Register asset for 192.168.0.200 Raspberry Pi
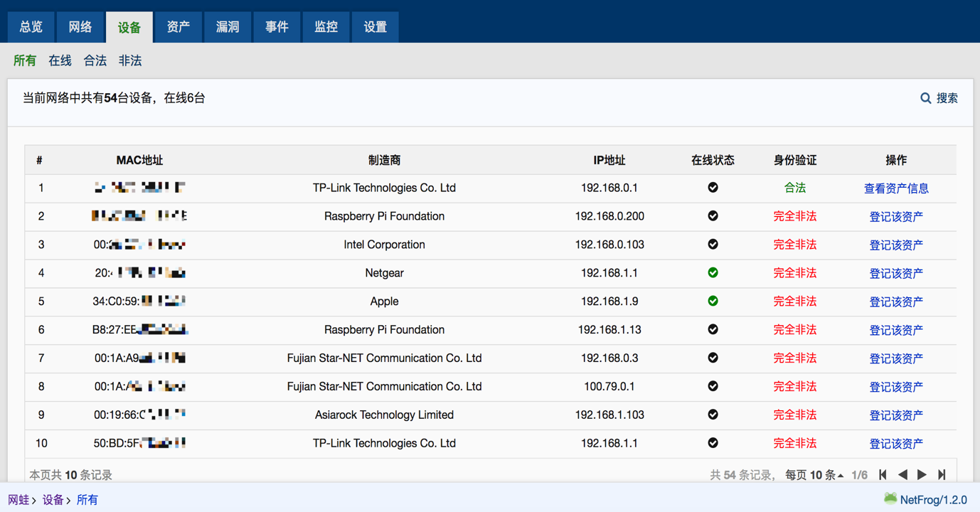Image resolution: width=980 pixels, height=512 pixels. pos(896,217)
